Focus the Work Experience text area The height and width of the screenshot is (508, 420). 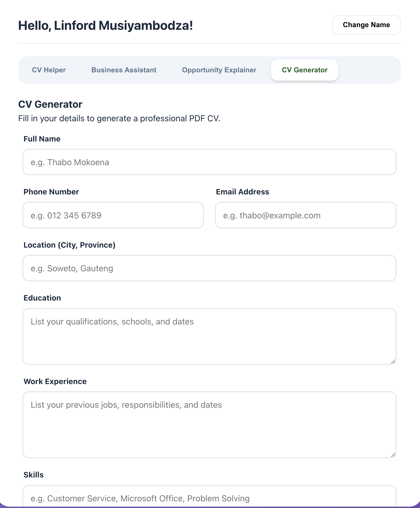(x=209, y=425)
